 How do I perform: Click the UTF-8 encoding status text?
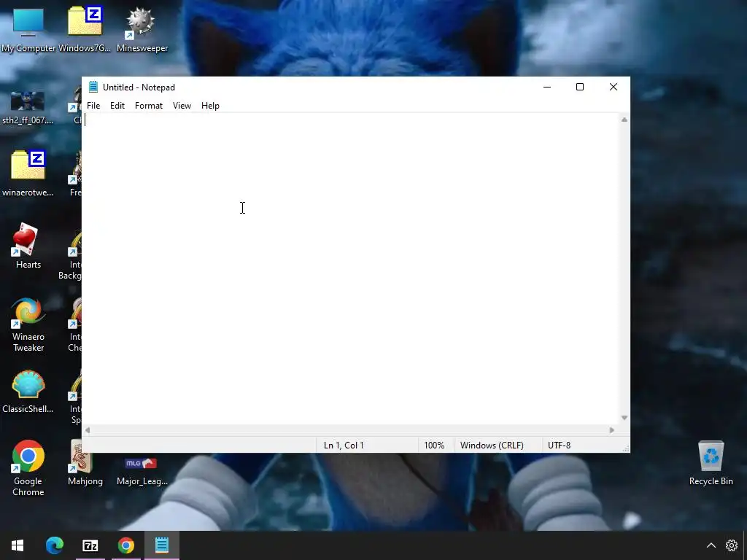pos(559,446)
